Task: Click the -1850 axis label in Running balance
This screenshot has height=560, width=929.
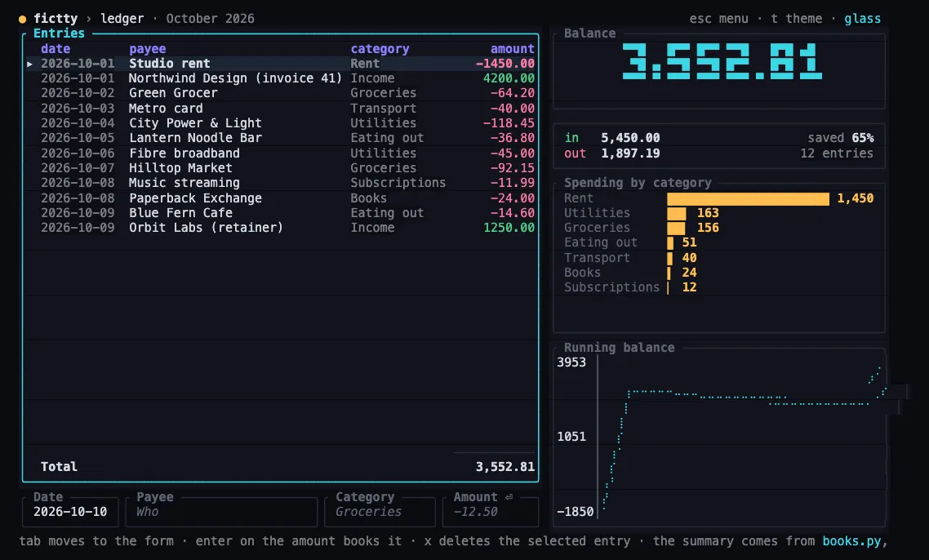Action: pos(575,511)
